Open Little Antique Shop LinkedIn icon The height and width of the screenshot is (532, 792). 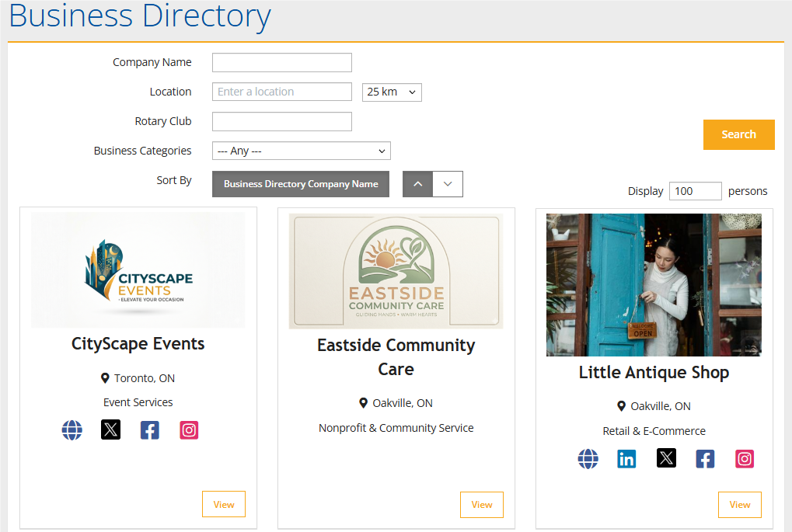coord(626,459)
